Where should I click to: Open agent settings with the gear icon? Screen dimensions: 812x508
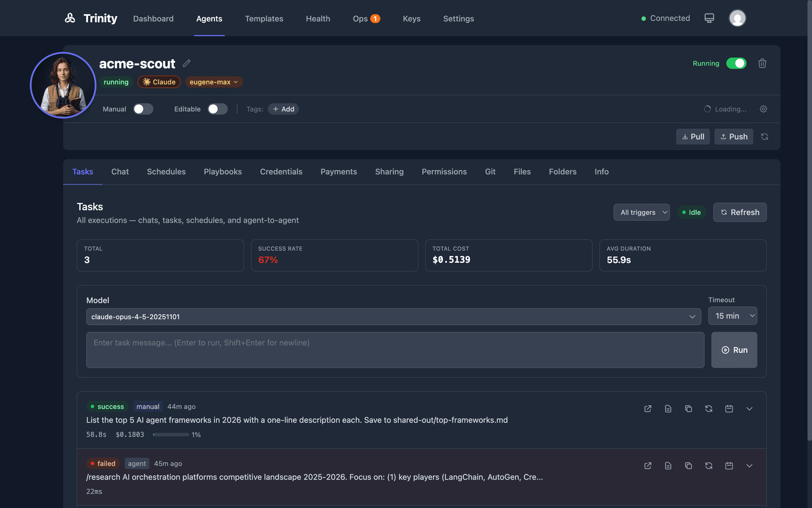tap(763, 109)
